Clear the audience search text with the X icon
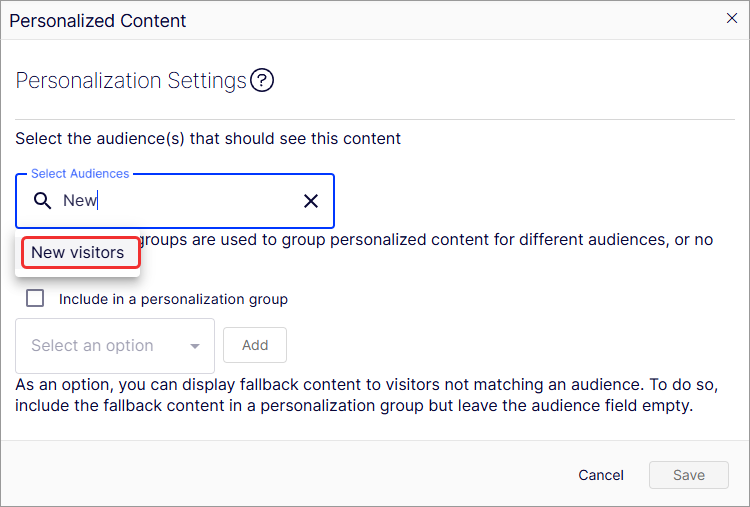 [311, 201]
